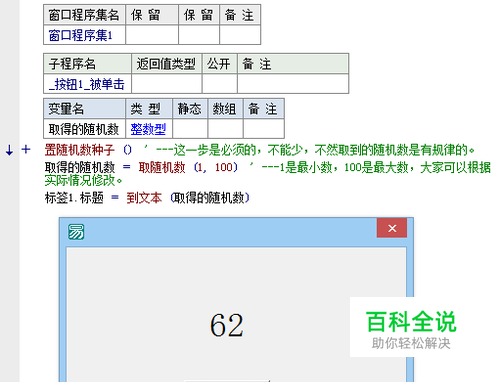The width and height of the screenshot is (500, 382).
Task: Click the 子程序名 header cell
Action: point(87,64)
